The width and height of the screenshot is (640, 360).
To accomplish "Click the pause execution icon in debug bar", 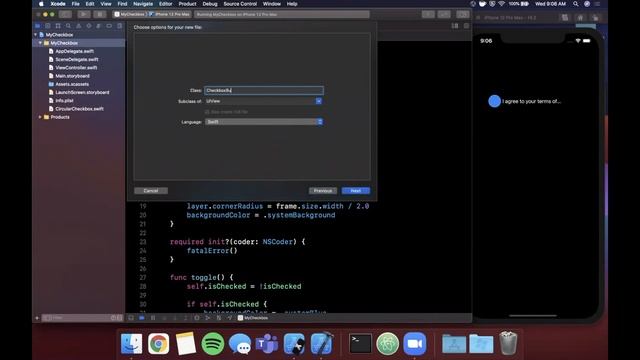I will tap(153, 318).
